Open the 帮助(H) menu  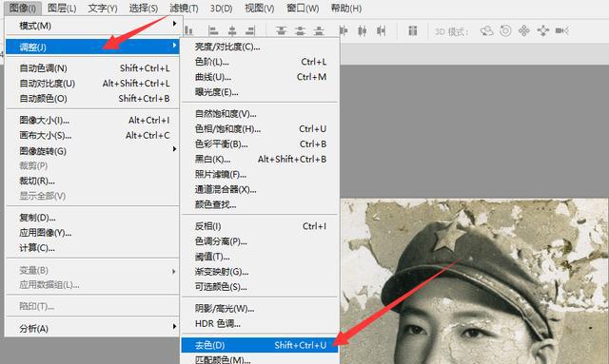[346, 8]
